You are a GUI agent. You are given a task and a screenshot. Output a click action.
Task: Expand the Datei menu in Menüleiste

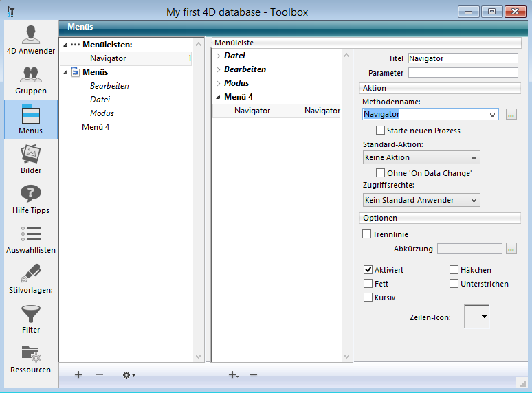[219, 56]
